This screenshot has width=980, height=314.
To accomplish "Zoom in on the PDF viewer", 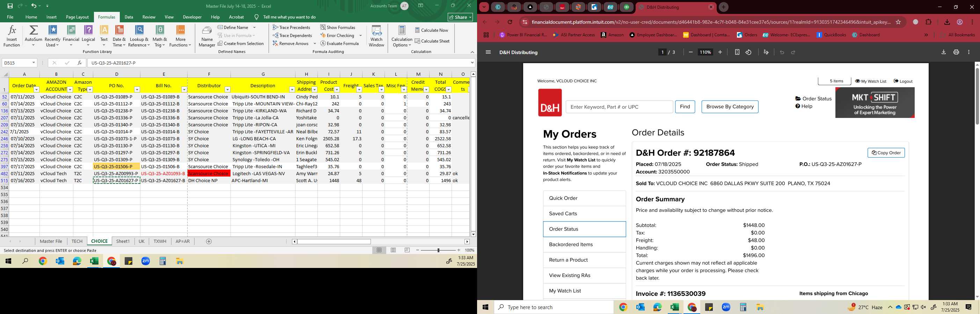I will [720, 52].
